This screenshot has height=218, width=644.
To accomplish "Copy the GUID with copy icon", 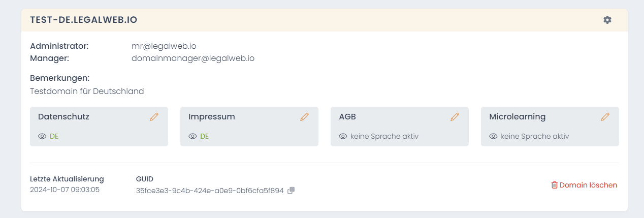I will pyautogui.click(x=291, y=191).
